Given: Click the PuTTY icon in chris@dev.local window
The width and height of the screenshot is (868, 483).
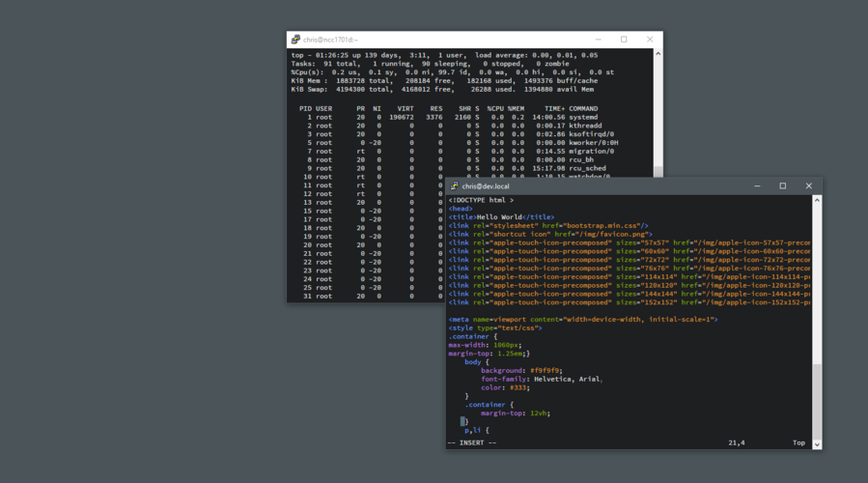Looking at the screenshot, I should 454,186.
